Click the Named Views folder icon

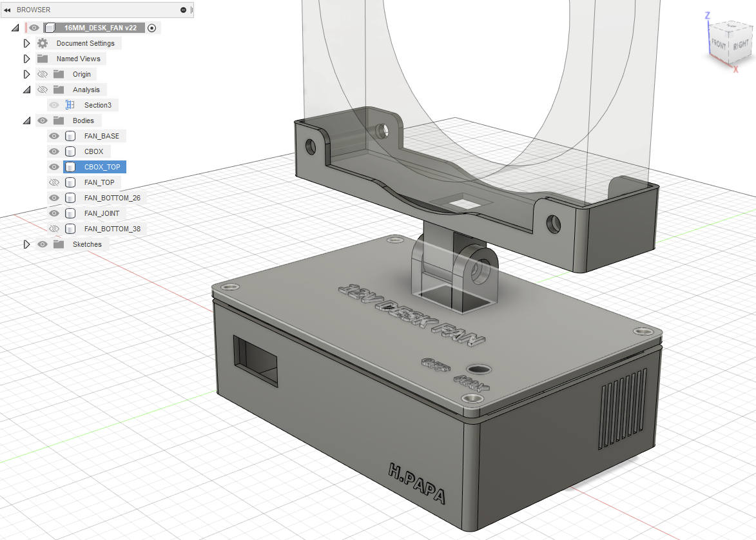(x=43, y=59)
